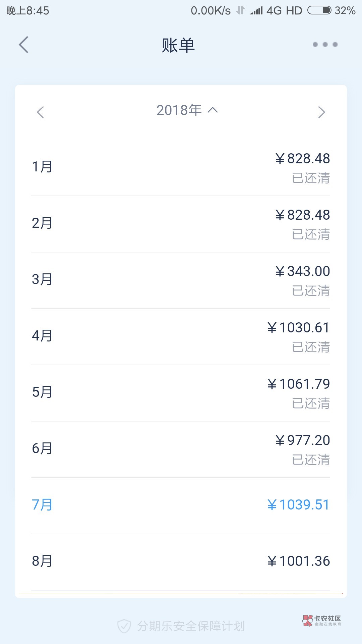View the 8月 bill of ¥1001.36
Image resolution: width=362 pixels, height=644 pixels.
click(x=181, y=561)
